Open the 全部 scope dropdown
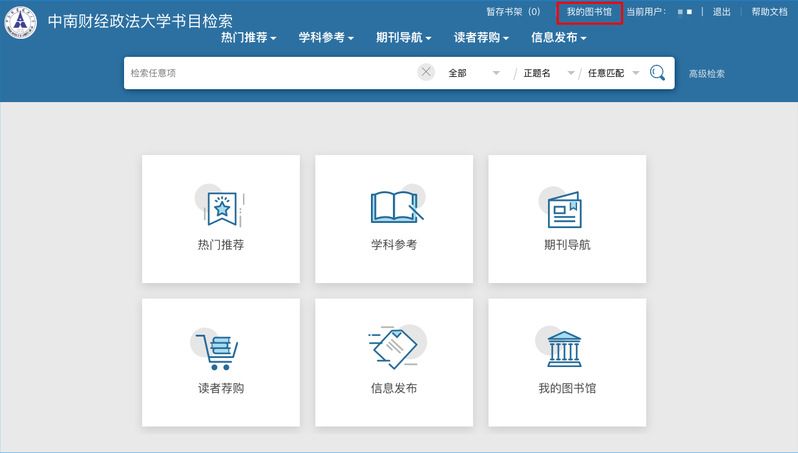This screenshot has height=453, width=798. (473, 73)
